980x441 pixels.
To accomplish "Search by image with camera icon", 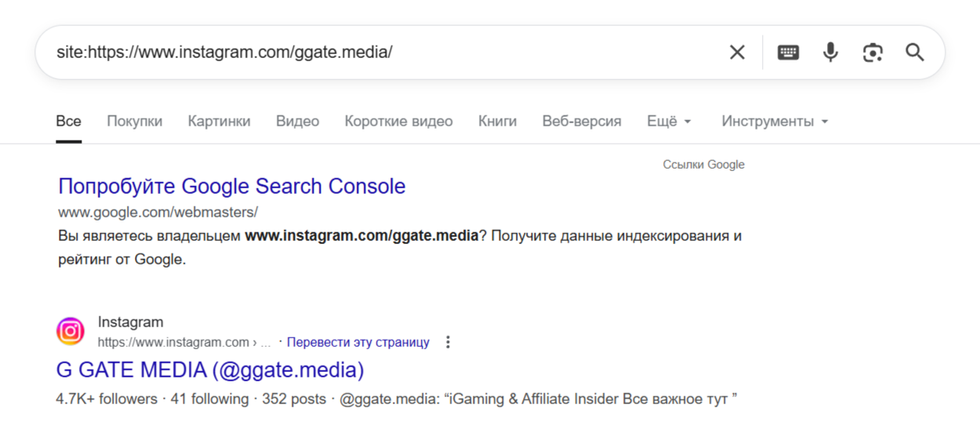I will click(x=873, y=53).
